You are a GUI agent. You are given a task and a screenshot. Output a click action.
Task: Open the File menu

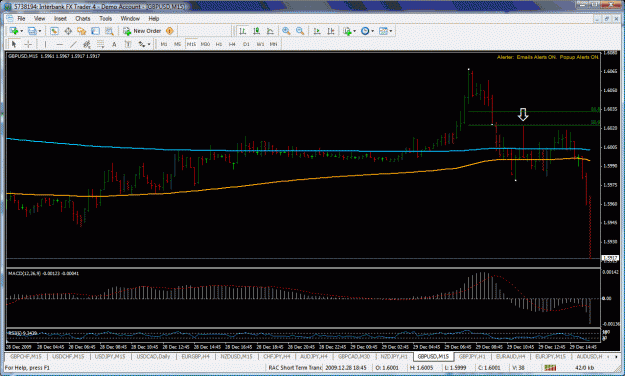21,19
